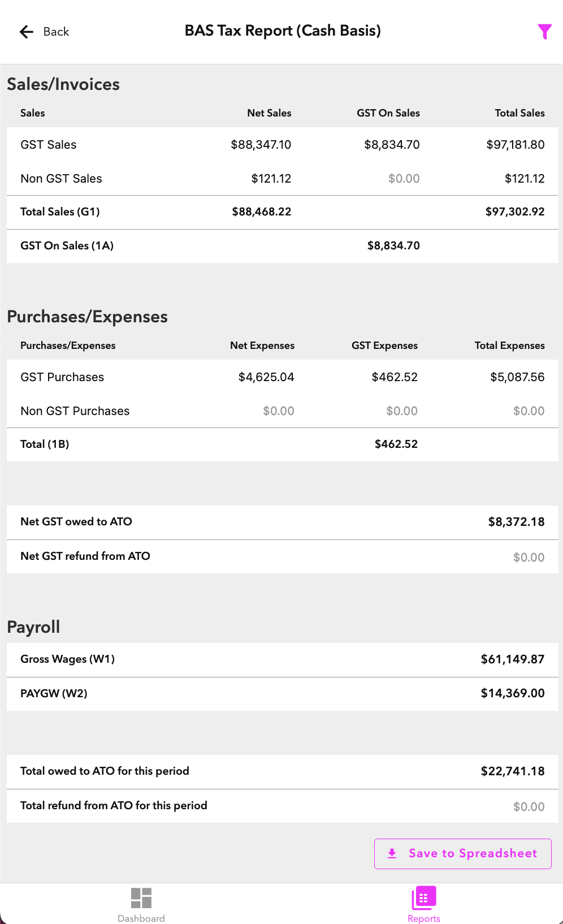This screenshot has width=563, height=924.
Task: Switch to the Dashboard tab label
Action: 141,918
